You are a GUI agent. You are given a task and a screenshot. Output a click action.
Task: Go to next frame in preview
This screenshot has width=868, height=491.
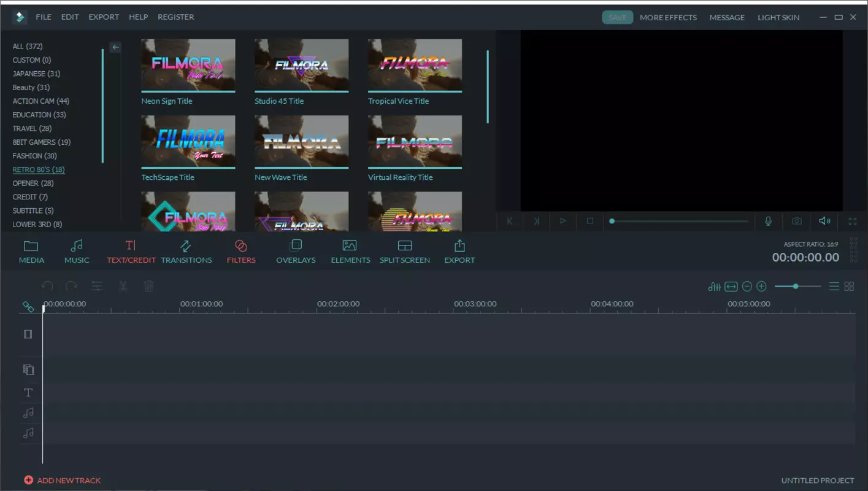tap(536, 221)
